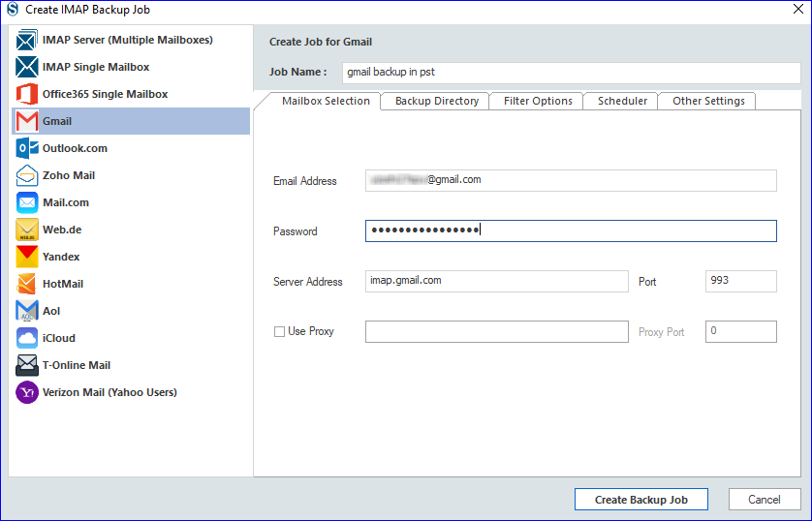Viewport: 812px width, 521px height.
Task: Choose the Yandex icon
Action: pos(26,257)
